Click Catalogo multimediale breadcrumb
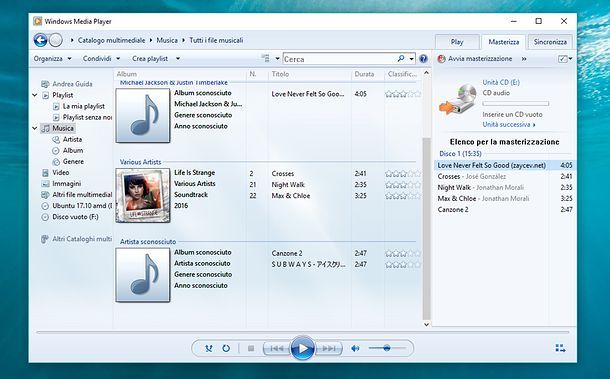Viewport: 610px width, 379px height. (x=111, y=40)
